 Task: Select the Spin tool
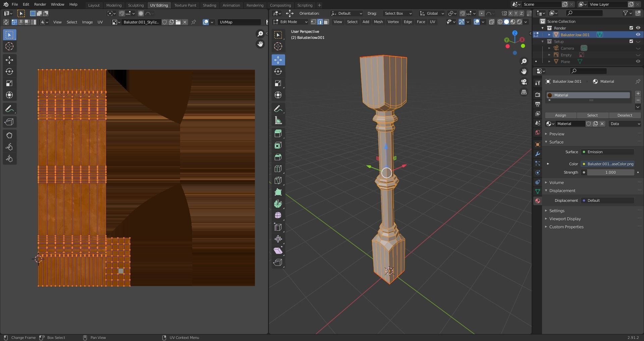click(278, 204)
